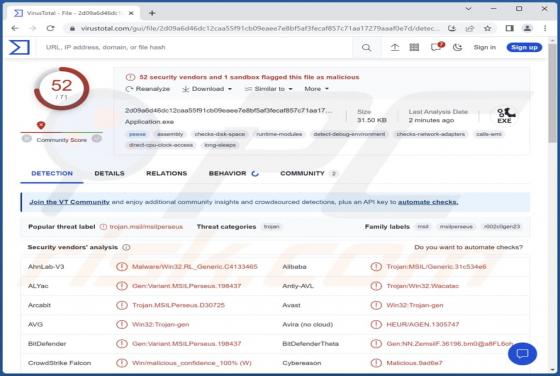Screen dimensions: 560x376
Task: Click the peexe tag
Action: [138, 134]
